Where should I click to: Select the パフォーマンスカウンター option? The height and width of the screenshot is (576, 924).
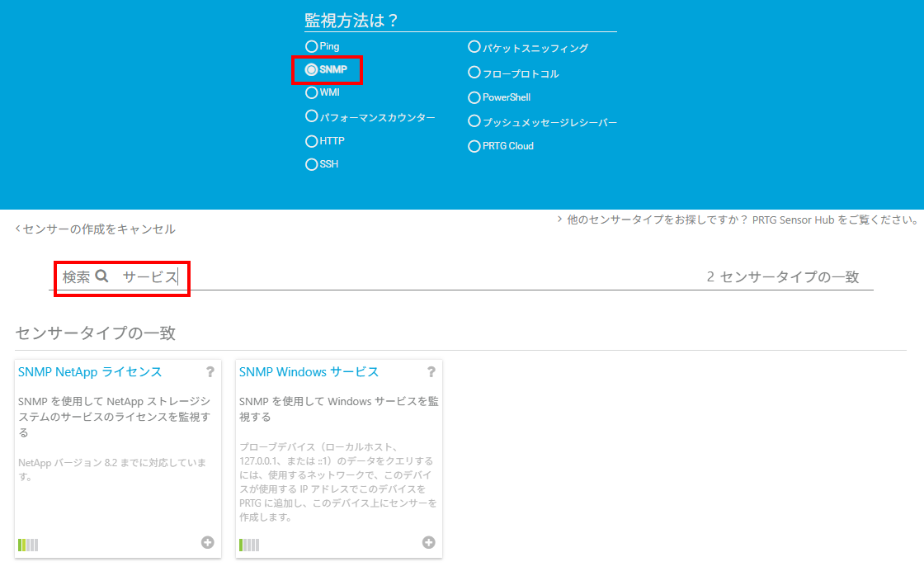point(311,116)
